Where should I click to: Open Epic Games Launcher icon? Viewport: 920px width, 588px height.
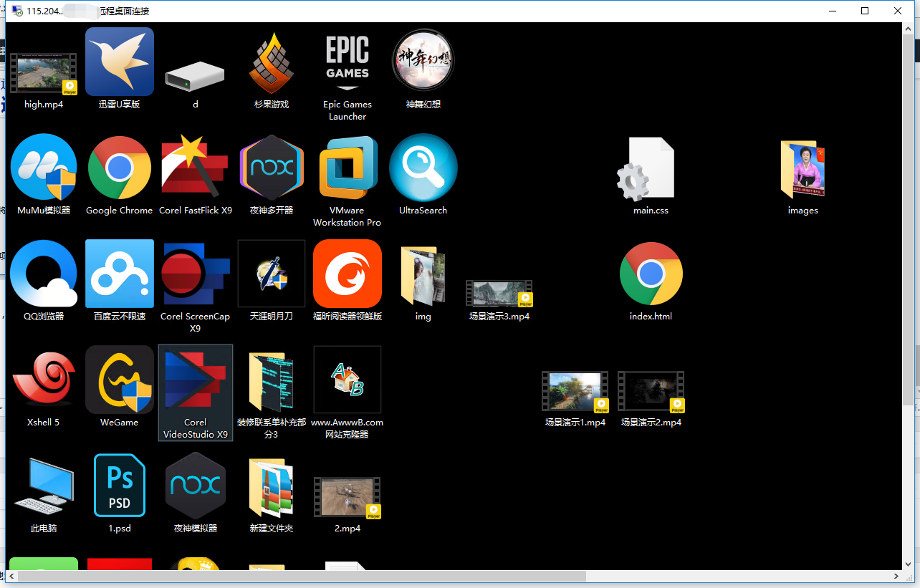[x=348, y=62]
